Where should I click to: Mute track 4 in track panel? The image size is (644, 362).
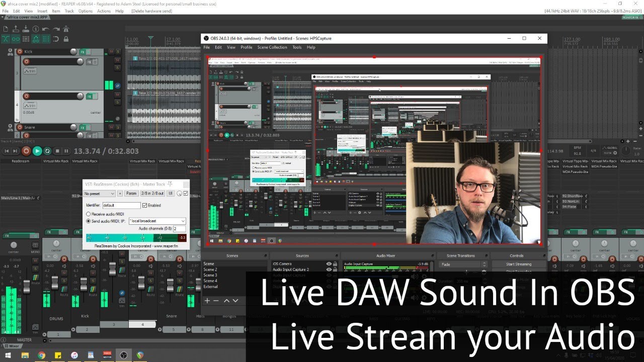[117, 95]
